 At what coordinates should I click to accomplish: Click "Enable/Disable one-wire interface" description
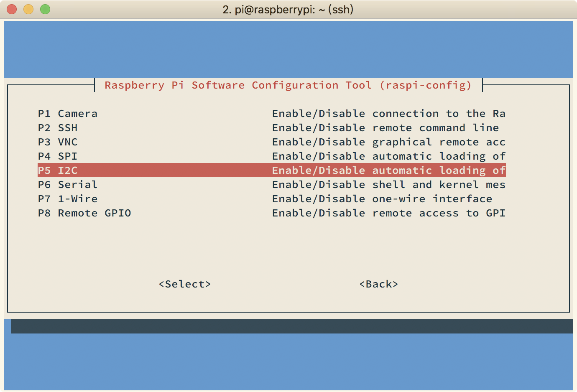[382, 199]
